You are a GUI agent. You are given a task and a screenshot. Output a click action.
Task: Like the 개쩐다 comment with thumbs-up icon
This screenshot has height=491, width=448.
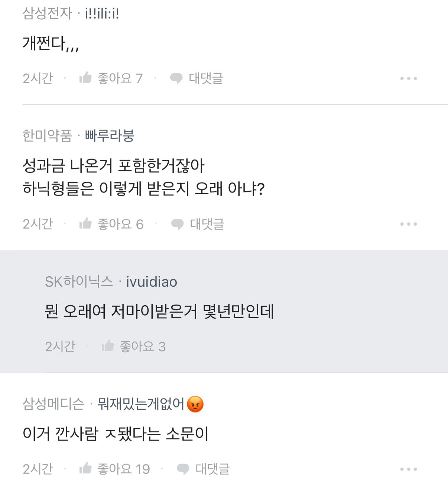click(85, 78)
